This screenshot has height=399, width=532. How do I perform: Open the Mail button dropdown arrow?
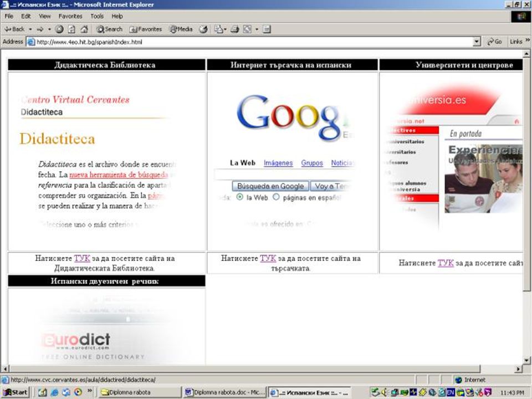tap(225, 29)
